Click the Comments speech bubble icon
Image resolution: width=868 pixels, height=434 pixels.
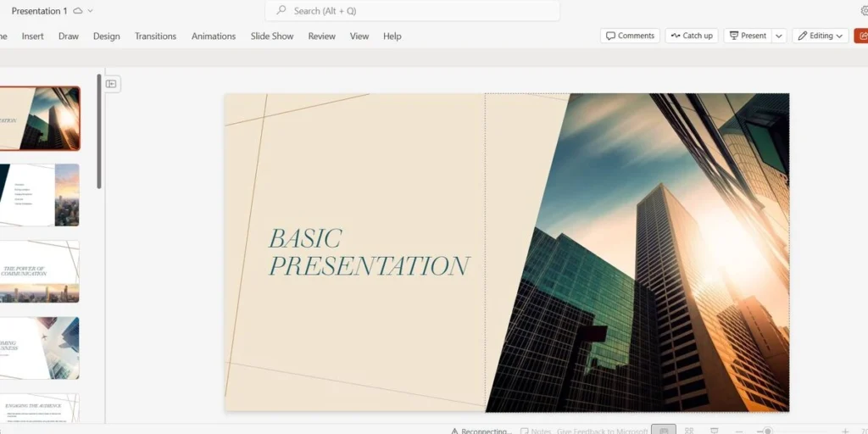point(610,36)
